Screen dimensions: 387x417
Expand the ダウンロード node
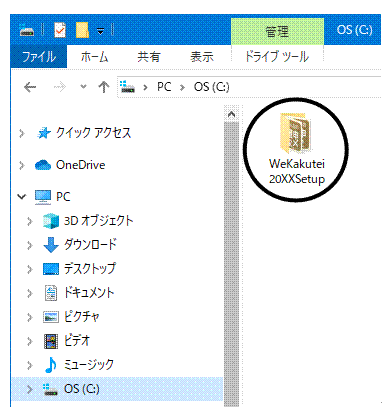30,245
